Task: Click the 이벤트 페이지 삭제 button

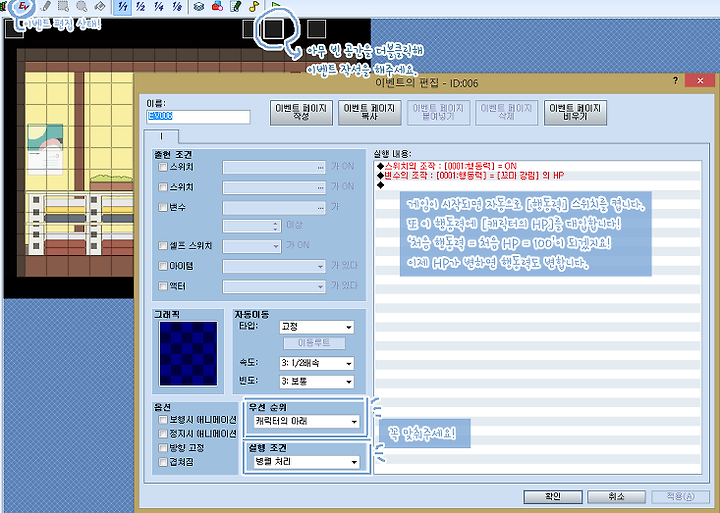Action: (506, 113)
